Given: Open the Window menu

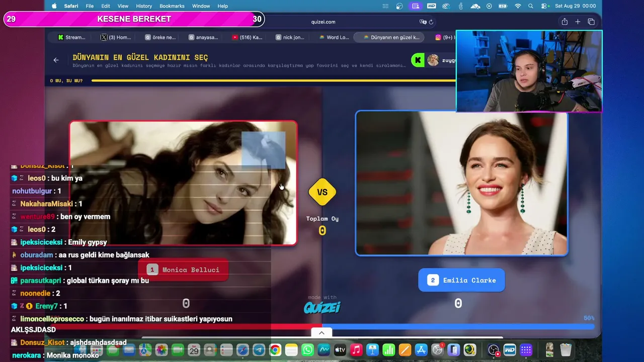Looking at the screenshot, I should point(201,6).
